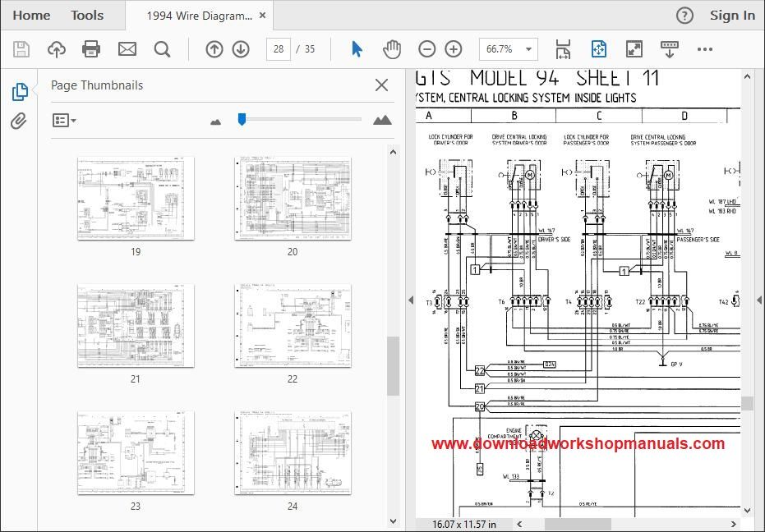Click fit one full page icon
The width and height of the screenshot is (765, 532).
click(x=599, y=49)
